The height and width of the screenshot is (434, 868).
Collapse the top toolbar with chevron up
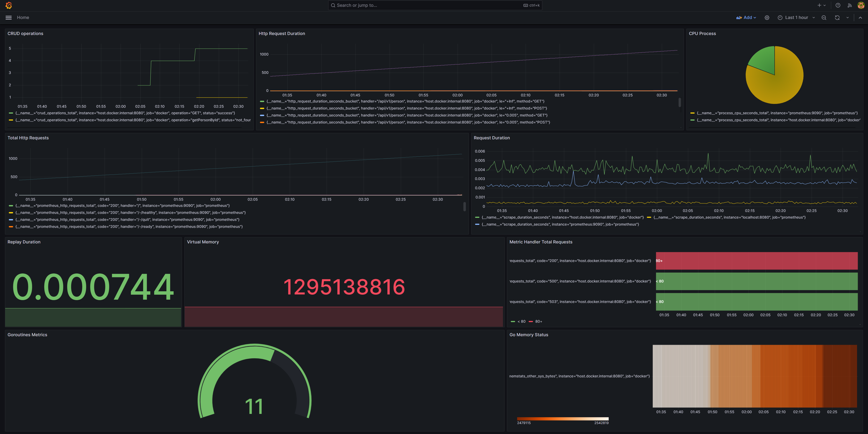point(860,18)
